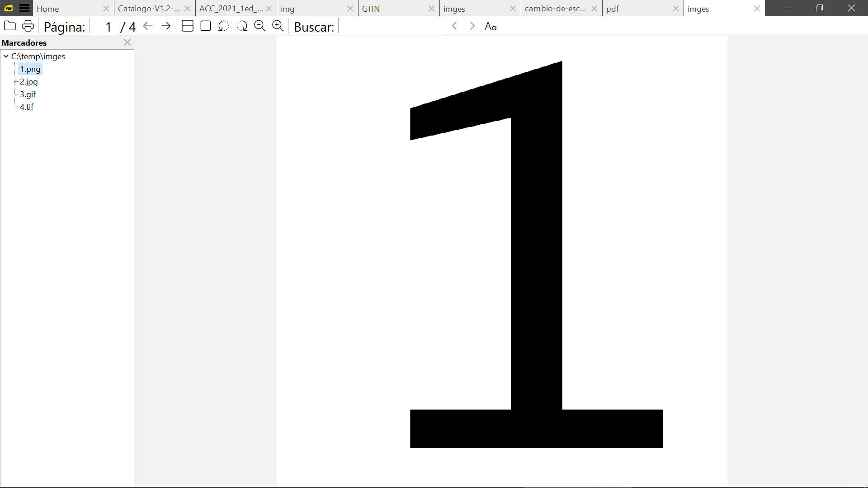The width and height of the screenshot is (868, 488).
Task: Go to next page arrow
Action: [166, 26]
